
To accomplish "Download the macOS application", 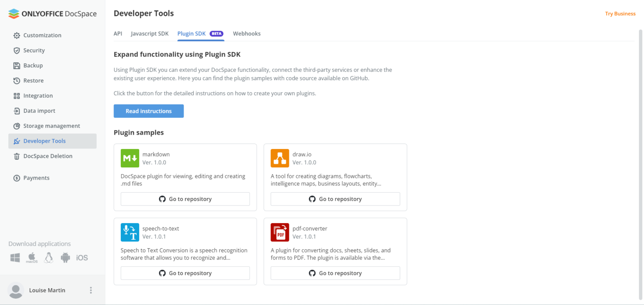I will (31, 258).
